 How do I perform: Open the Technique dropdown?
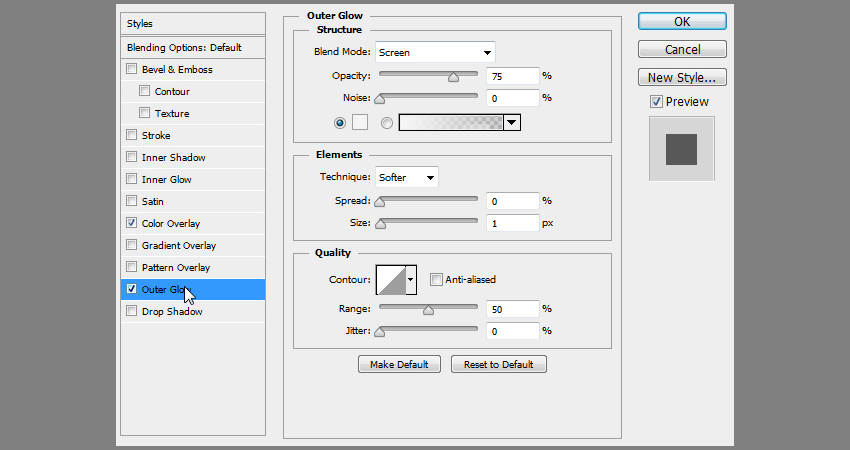pyautogui.click(x=407, y=177)
